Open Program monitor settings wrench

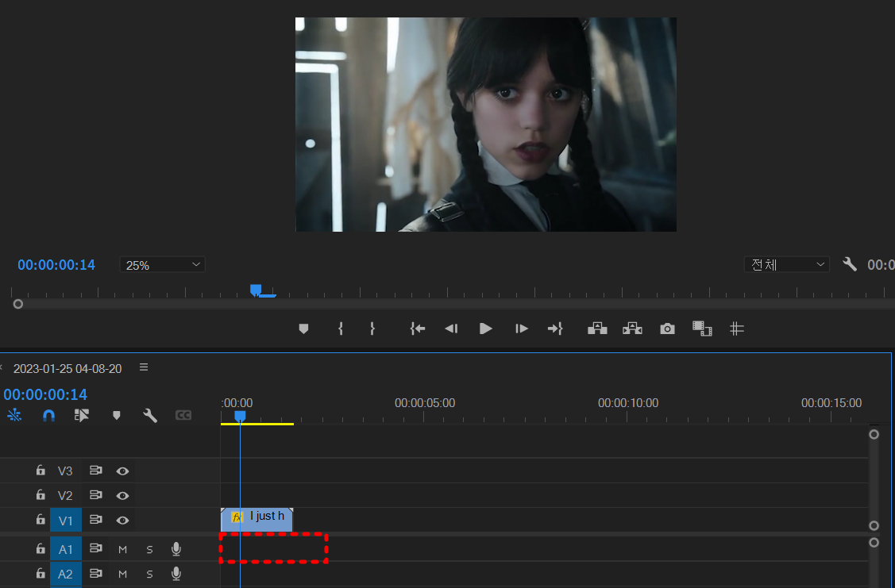point(850,264)
